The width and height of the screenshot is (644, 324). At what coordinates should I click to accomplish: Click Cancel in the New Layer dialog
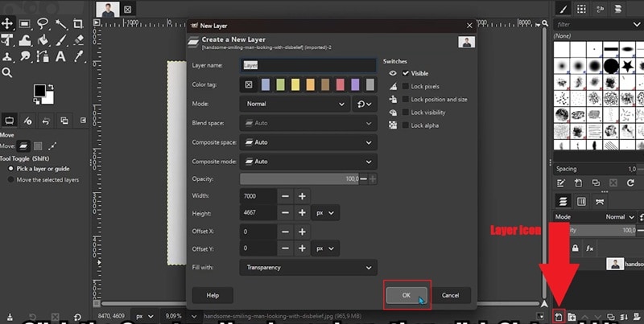[x=450, y=295]
